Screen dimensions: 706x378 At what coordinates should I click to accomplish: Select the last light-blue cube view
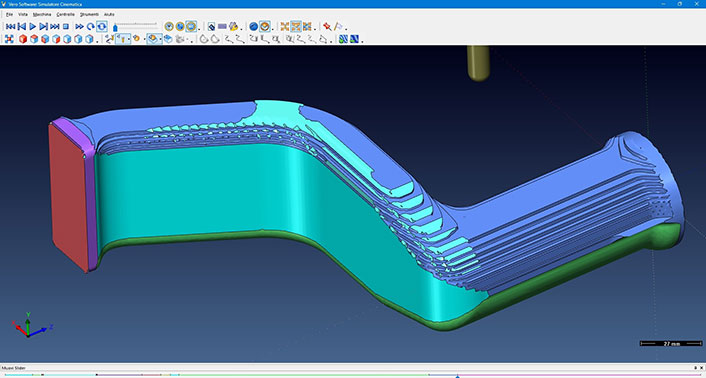(89, 39)
